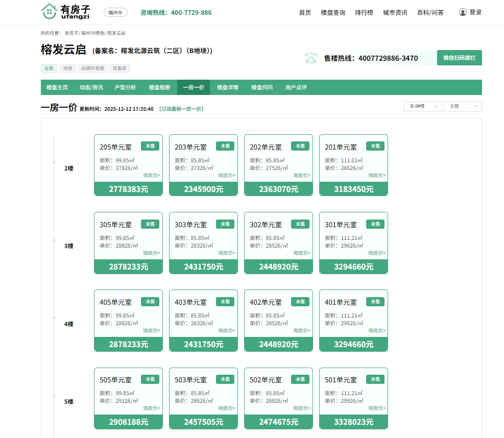This screenshot has height=438, width=504.
Task: Click the 未售 badge on unit 301
Action: pyautogui.click(x=375, y=224)
